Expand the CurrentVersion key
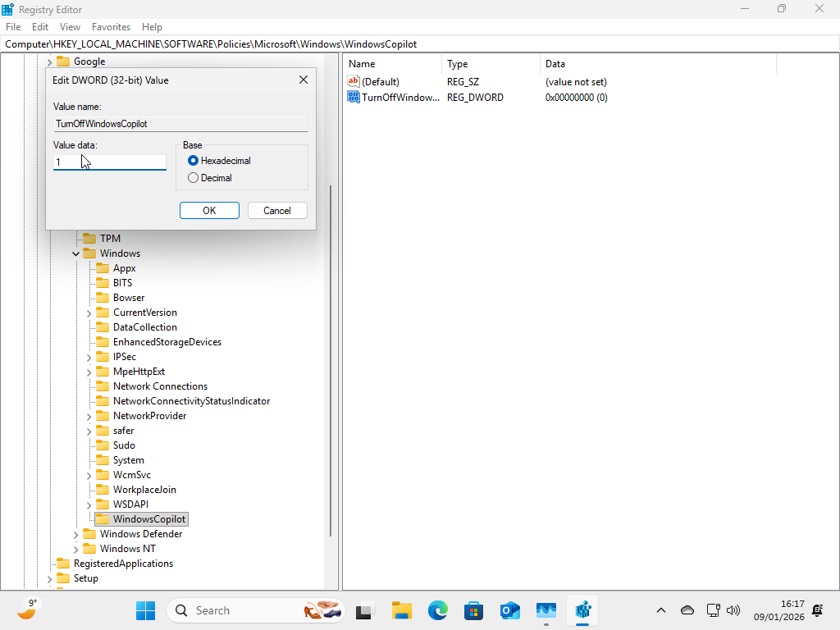The width and height of the screenshot is (840, 630). point(89,312)
